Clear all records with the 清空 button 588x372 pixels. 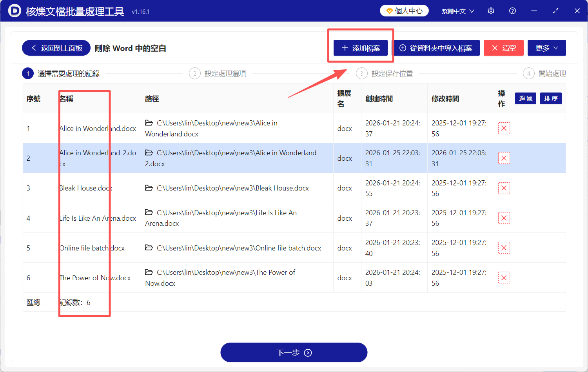(x=504, y=47)
